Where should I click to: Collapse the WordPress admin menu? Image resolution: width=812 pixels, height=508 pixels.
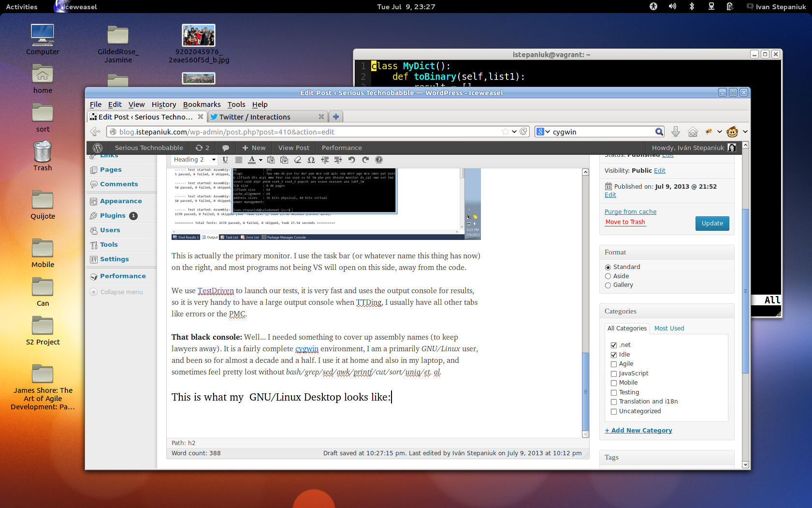click(x=116, y=292)
